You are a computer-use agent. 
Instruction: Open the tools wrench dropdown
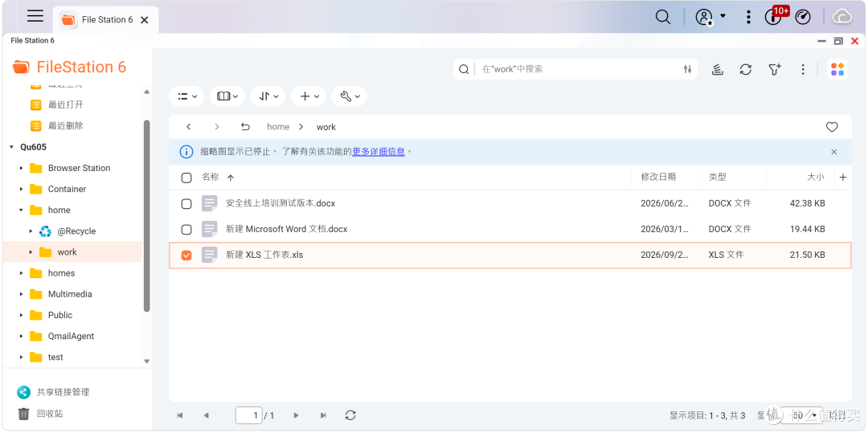[x=350, y=96]
